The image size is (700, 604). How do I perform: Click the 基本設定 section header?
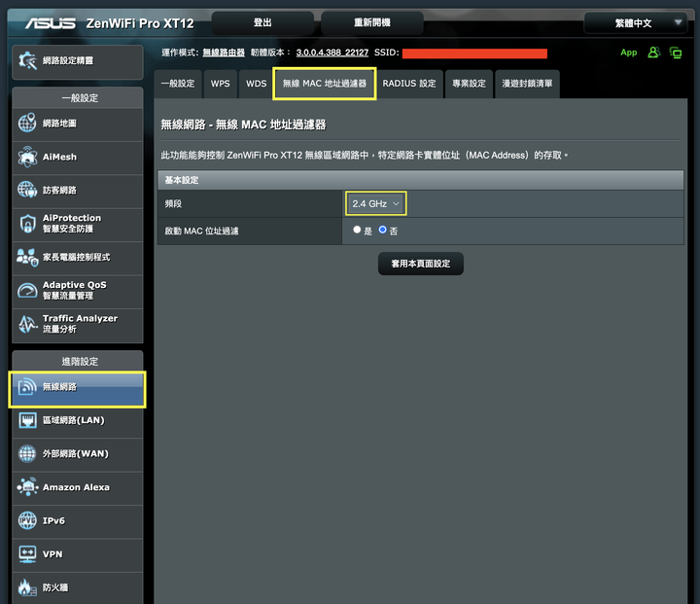[x=421, y=180]
